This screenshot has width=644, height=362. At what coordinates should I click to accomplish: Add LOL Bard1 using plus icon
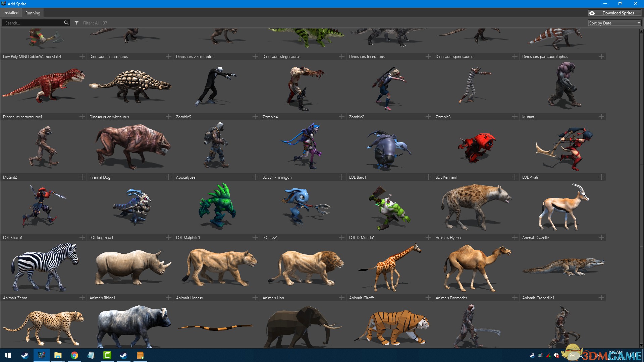[428, 177]
